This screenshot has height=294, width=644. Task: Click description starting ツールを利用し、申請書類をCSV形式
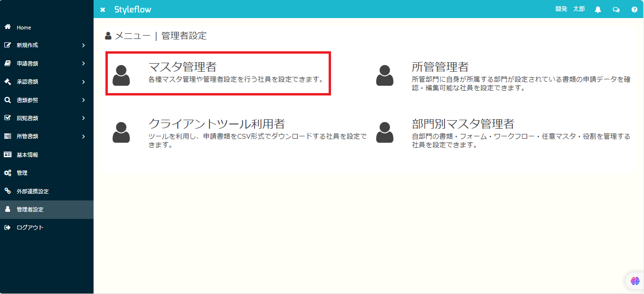pyautogui.click(x=258, y=141)
